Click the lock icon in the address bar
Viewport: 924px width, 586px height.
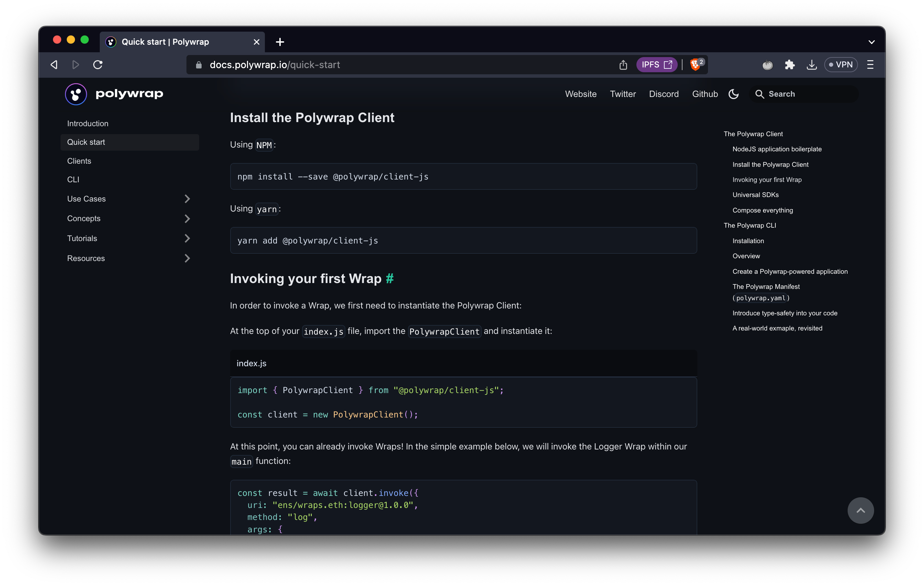point(199,65)
